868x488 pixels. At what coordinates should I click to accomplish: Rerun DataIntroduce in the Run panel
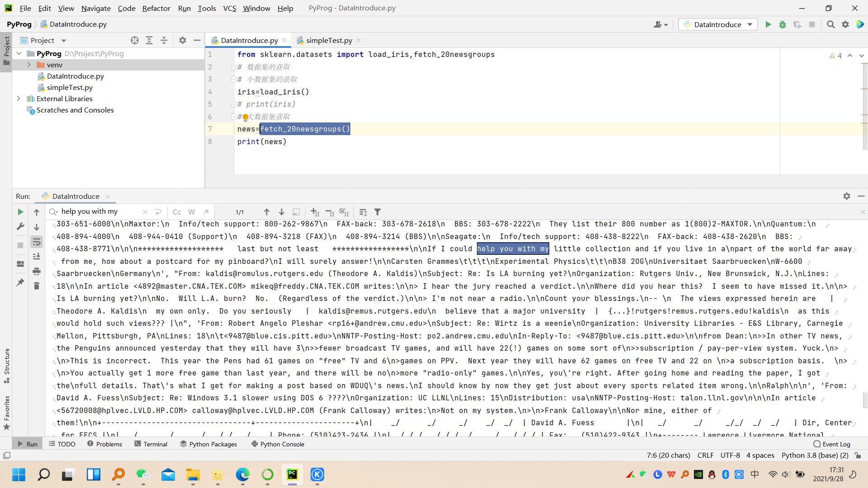click(20, 212)
